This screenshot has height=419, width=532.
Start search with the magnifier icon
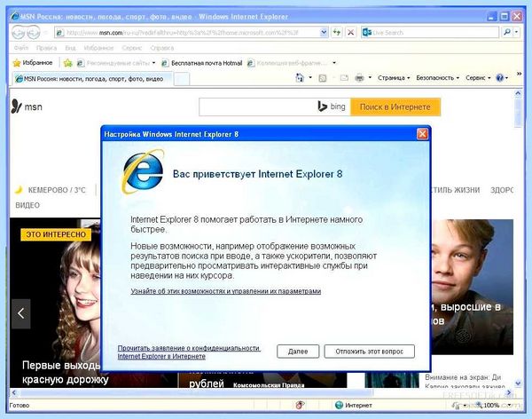506,32
